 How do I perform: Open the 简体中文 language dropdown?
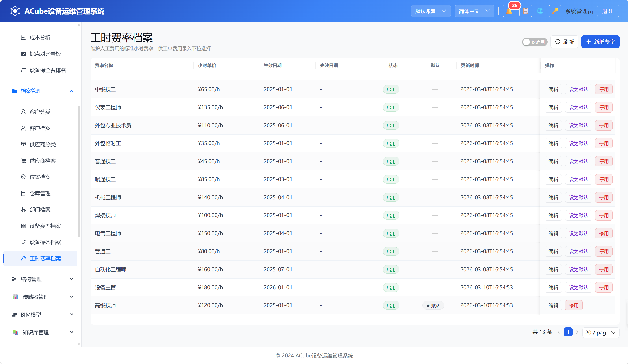pyautogui.click(x=474, y=11)
